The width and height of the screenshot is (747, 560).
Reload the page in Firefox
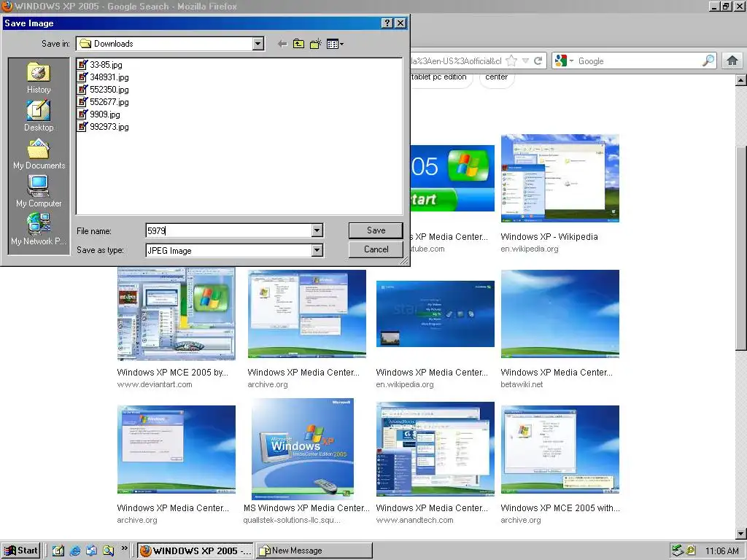pyautogui.click(x=538, y=61)
